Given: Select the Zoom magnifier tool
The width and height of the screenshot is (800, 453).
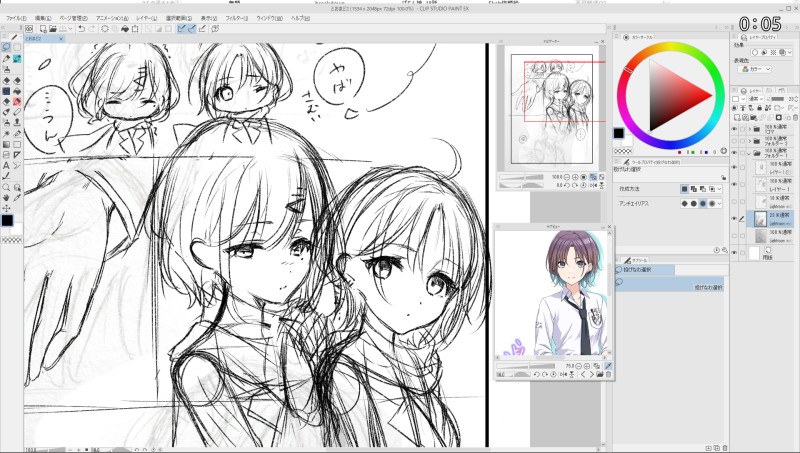Looking at the screenshot, I should pyautogui.click(x=6, y=187).
